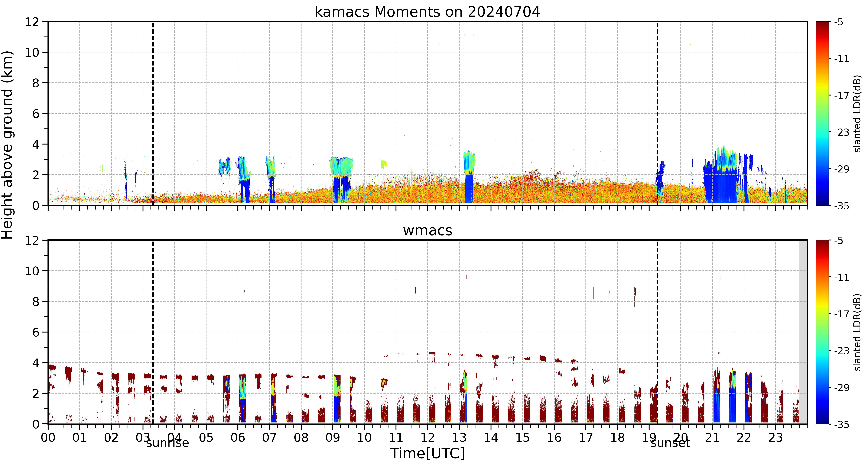Image resolution: width=868 pixels, height=467 pixels.
Task: Click the sunset dashed line in wmacs panel
Action: click(657, 332)
